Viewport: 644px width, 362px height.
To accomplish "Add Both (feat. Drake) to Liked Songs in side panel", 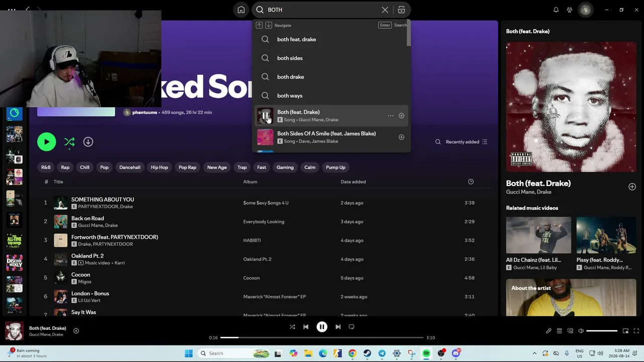I will (x=632, y=187).
